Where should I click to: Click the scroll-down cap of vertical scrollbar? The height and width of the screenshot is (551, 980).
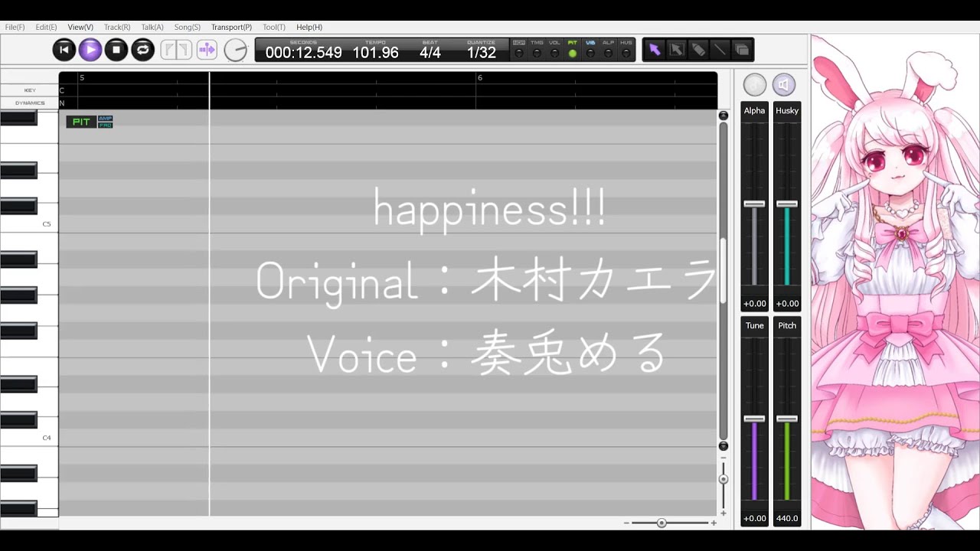724,446
